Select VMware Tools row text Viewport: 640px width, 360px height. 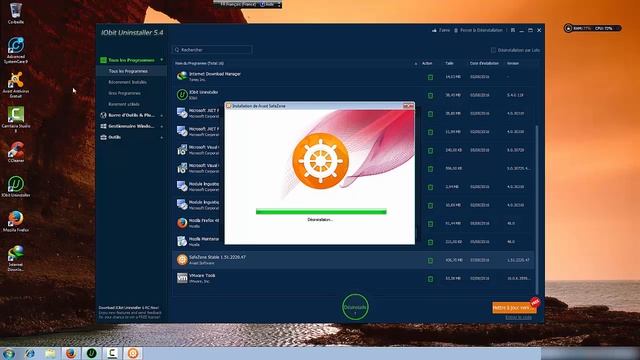click(x=202, y=276)
